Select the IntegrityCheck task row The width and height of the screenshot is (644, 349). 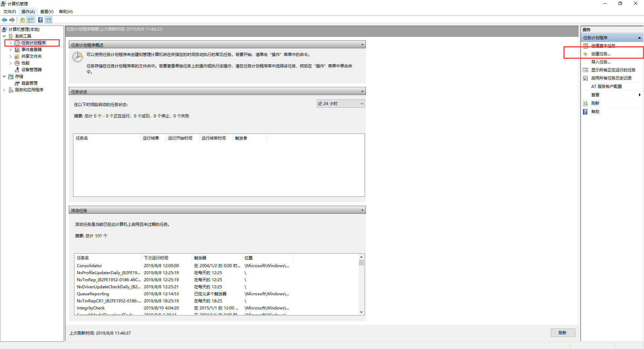point(216,308)
